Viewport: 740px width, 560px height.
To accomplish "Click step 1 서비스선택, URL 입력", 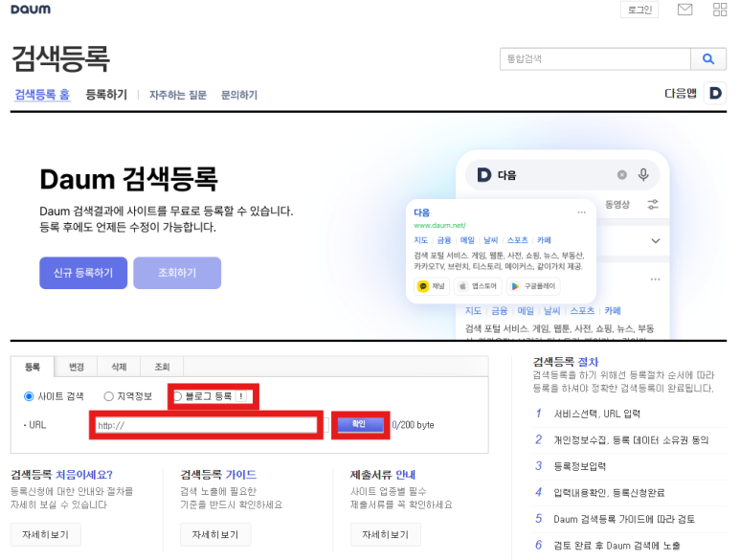I will 597,414.
